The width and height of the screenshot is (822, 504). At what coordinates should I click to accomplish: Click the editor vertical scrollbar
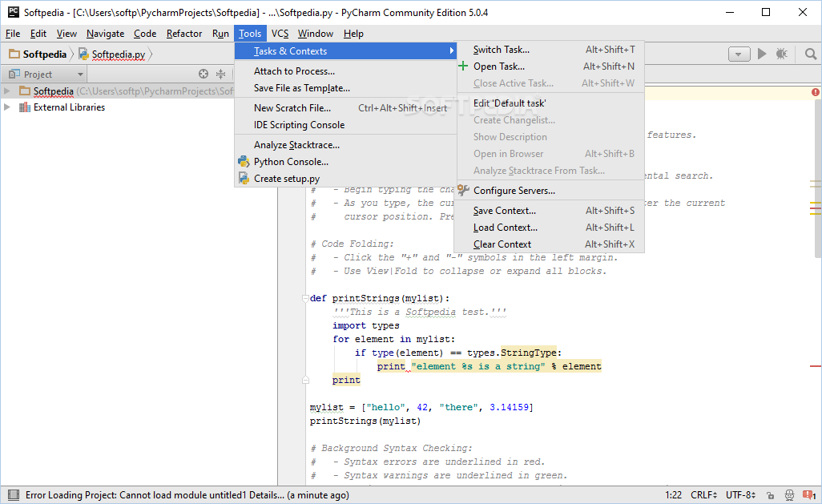[818, 179]
